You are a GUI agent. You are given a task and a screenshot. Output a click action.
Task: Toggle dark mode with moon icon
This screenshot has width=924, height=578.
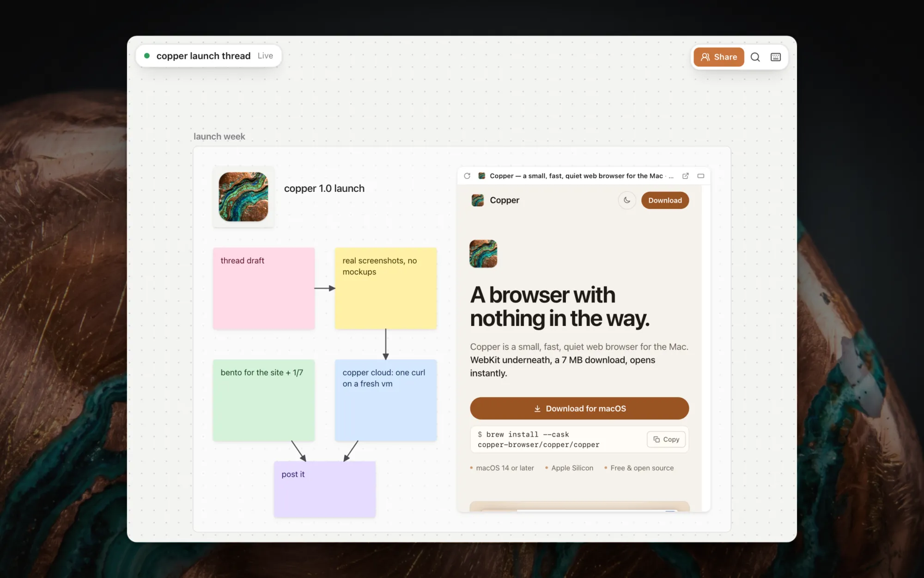click(627, 200)
